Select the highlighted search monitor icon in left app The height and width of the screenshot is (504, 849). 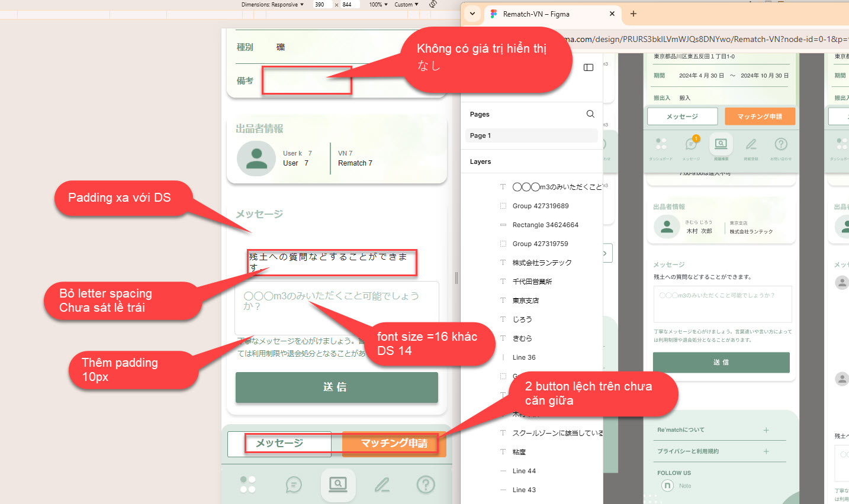pyautogui.click(x=338, y=484)
